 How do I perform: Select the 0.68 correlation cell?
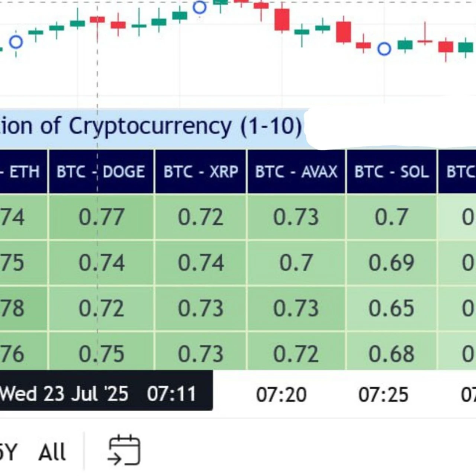pos(391,354)
